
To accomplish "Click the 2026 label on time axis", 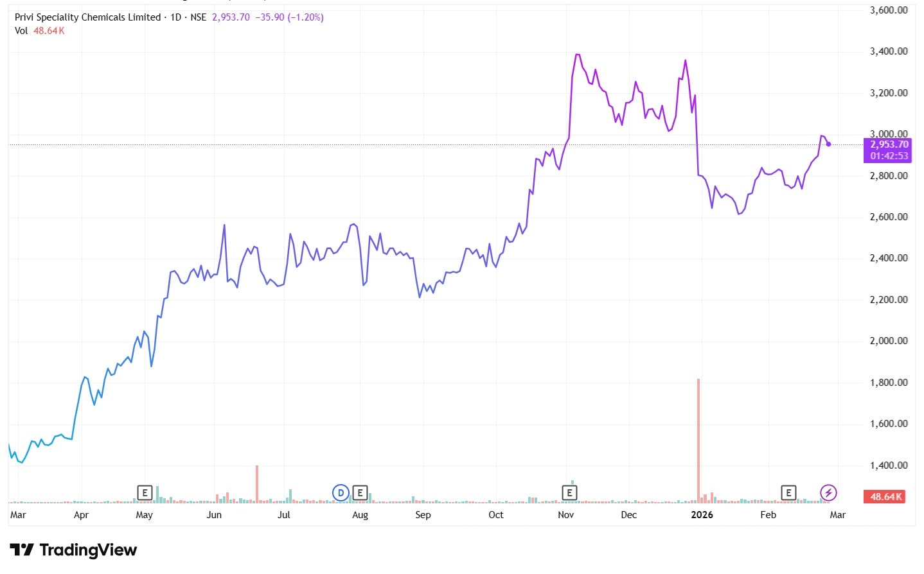I will [702, 515].
